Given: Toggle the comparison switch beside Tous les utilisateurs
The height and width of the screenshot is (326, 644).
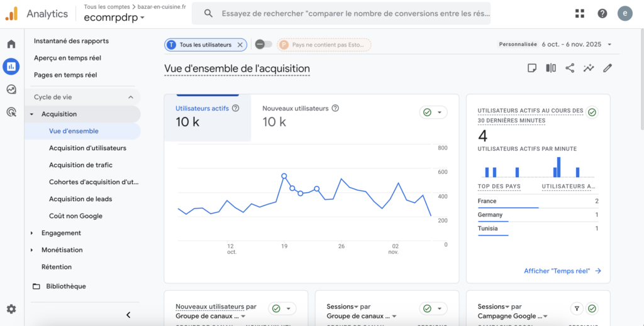Looking at the screenshot, I should 264,45.
